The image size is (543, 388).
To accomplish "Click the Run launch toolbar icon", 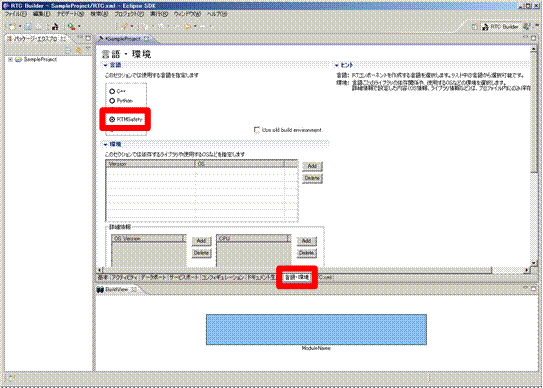I will [72, 26].
